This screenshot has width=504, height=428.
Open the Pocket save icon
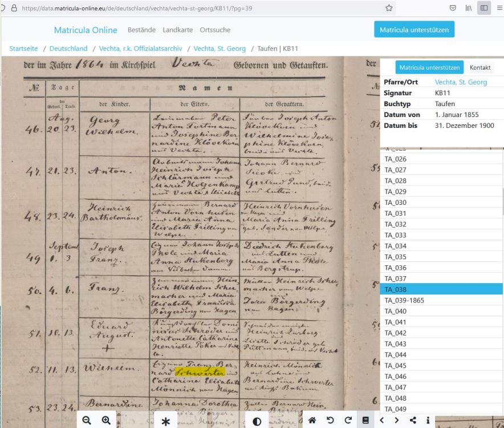click(x=453, y=8)
